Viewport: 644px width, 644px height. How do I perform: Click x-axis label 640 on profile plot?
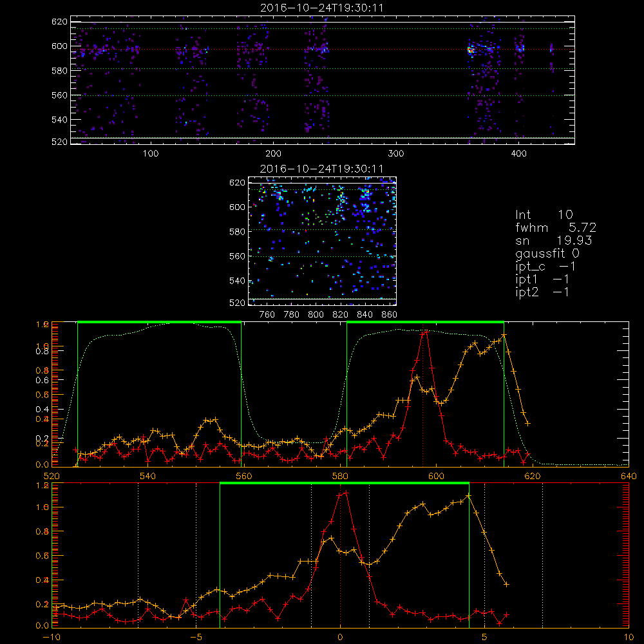click(x=629, y=477)
